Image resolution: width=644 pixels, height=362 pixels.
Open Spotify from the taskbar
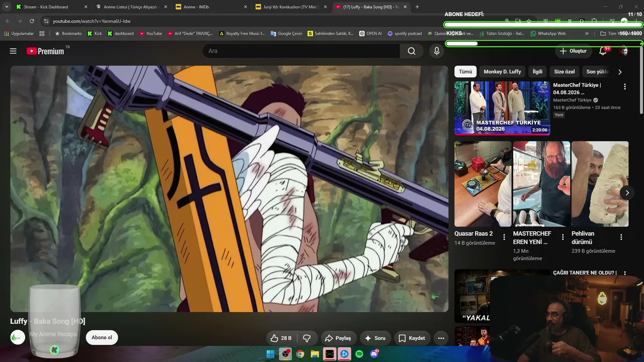(x=359, y=354)
